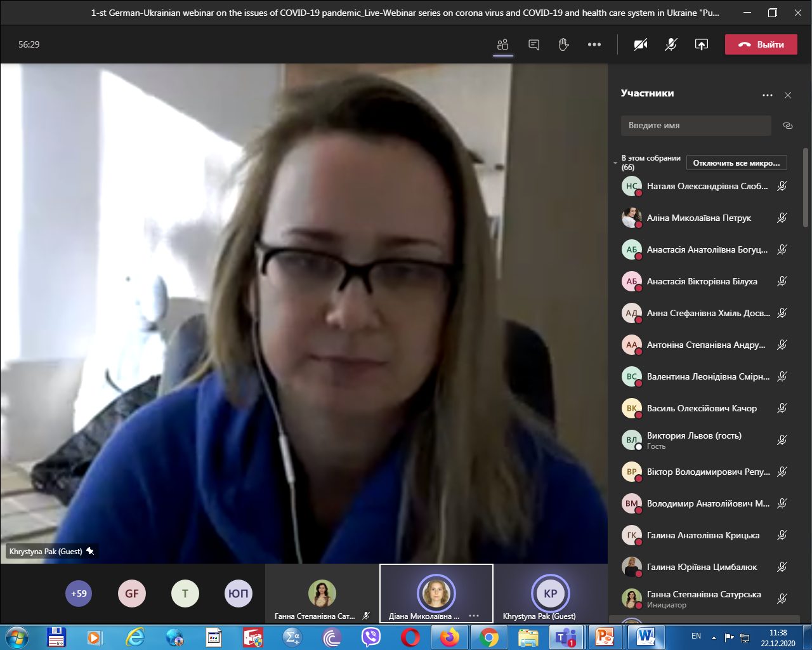Screen dimensions: 812x650
Task: Unmute the microphone in the toolbar
Action: (671, 44)
